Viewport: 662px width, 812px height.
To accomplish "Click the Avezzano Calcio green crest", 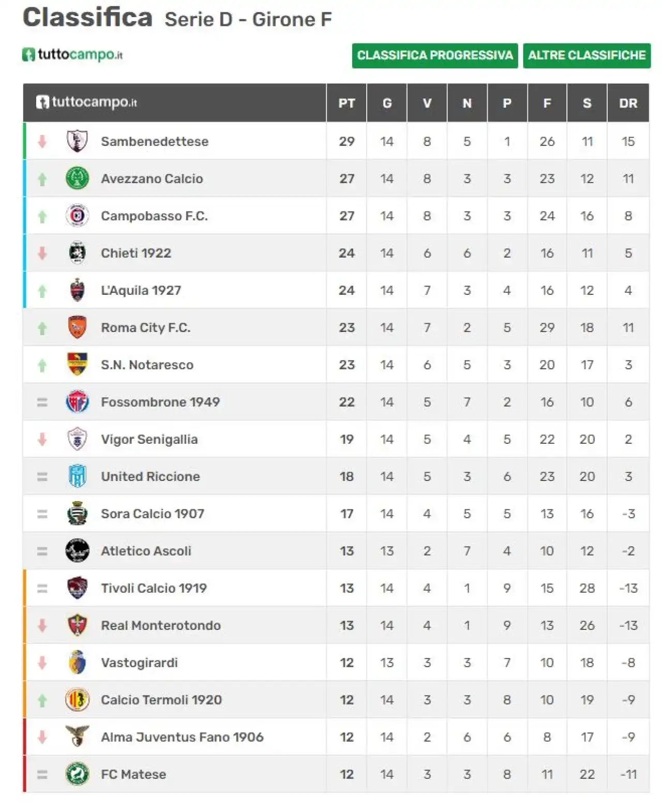I will click(x=78, y=178).
